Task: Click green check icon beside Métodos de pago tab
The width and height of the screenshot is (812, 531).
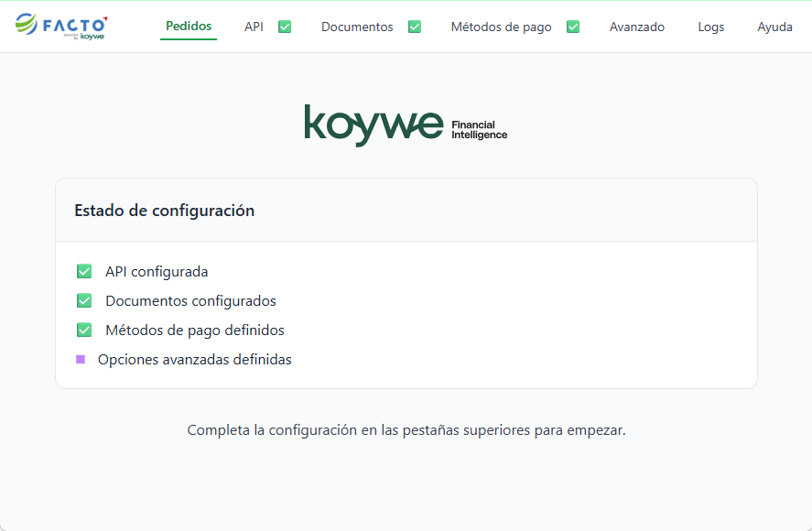Action: tap(573, 27)
